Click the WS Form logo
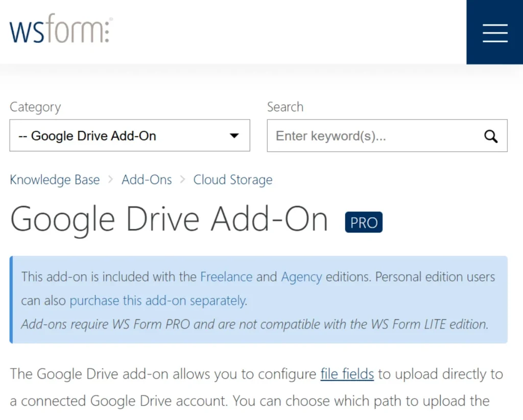Image resolution: width=523 pixels, height=420 pixels. point(61,29)
